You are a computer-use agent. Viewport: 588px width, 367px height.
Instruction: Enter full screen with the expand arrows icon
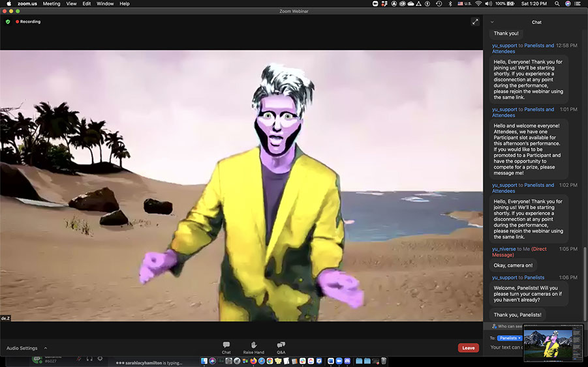[475, 22]
